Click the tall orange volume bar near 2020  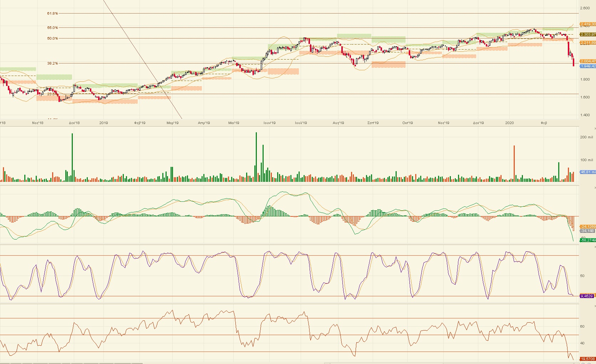514,164
